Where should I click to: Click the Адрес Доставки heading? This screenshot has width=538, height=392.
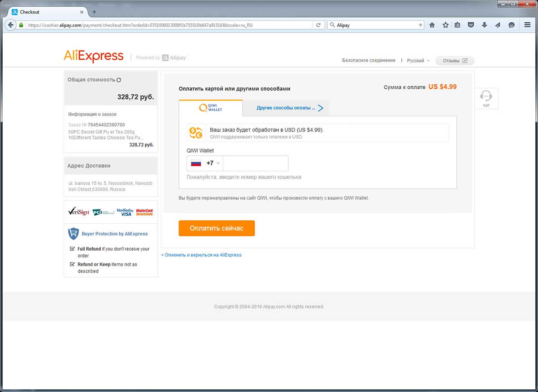[89, 166]
